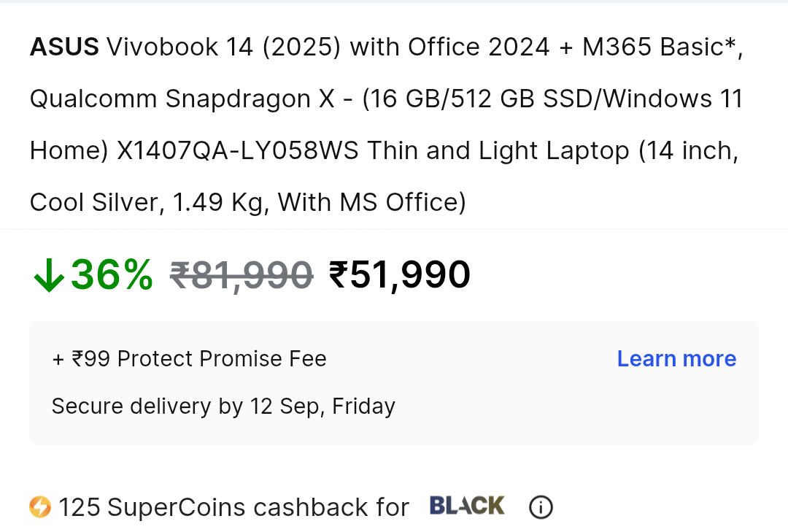
Task: Click the ASUS brand name
Action: coord(64,47)
